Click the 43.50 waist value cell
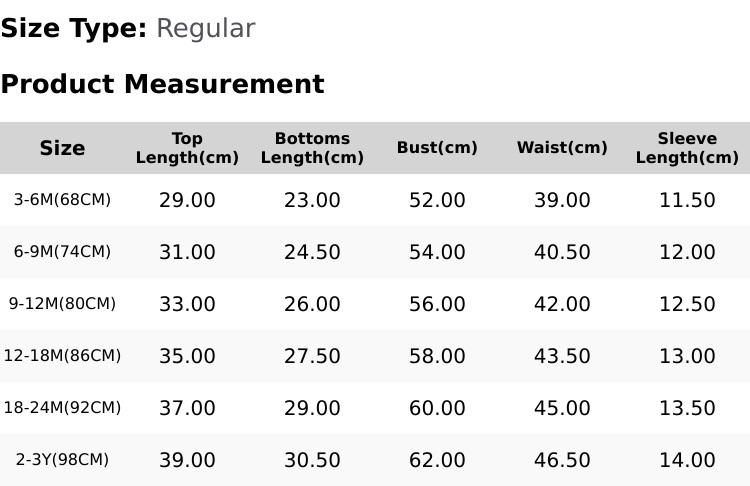The image size is (750, 486). tap(562, 356)
